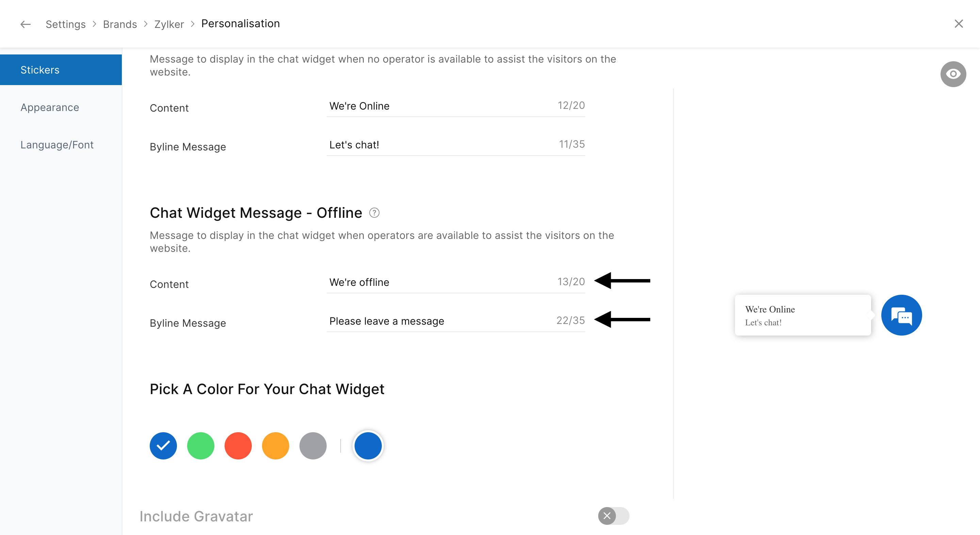Select the Stickers sidebar tab
Image resolution: width=980 pixels, height=535 pixels.
(61, 70)
